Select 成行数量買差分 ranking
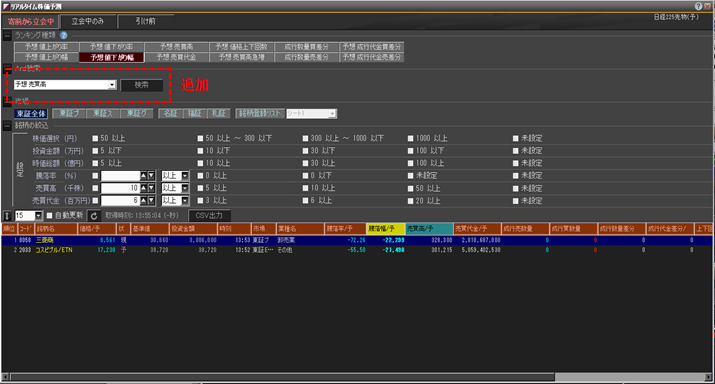The height and width of the screenshot is (384, 715). tap(306, 47)
